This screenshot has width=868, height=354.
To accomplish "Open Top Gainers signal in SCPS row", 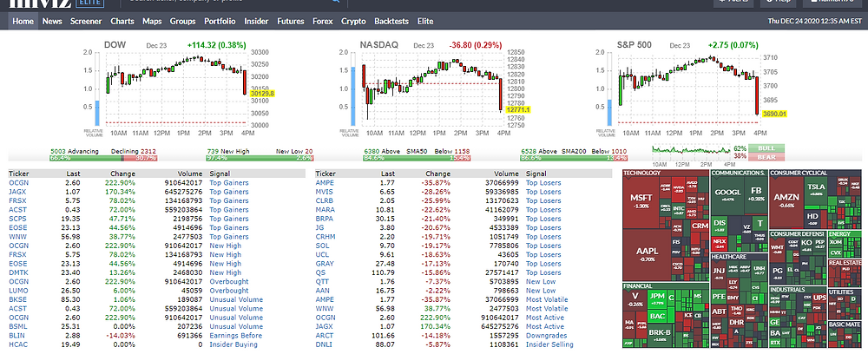I will pos(228,219).
